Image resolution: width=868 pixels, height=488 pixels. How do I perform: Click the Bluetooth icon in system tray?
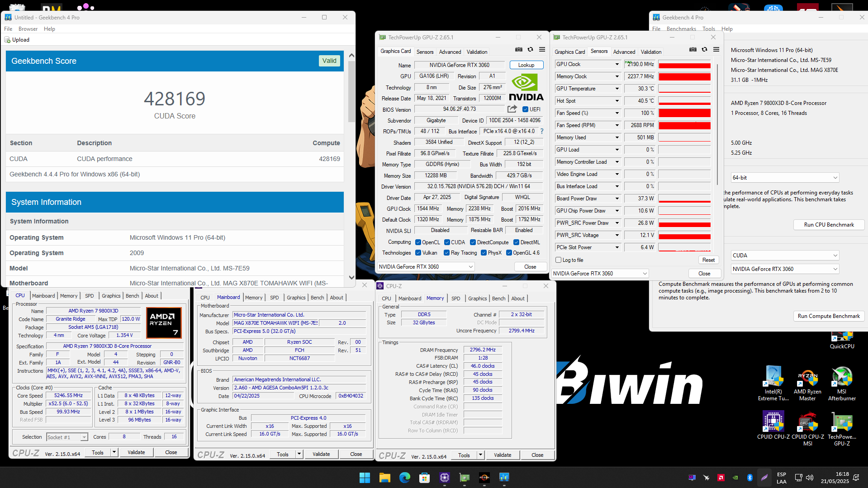(x=749, y=478)
